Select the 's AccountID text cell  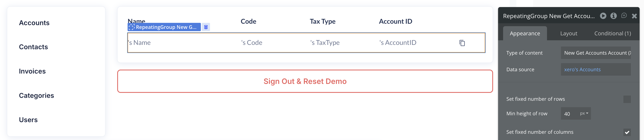[398, 43]
